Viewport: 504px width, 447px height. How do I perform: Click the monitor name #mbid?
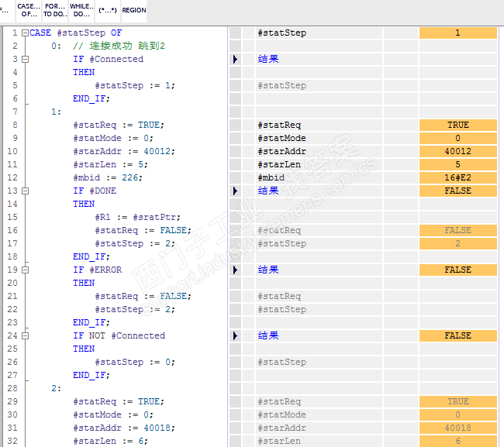[x=271, y=178]
